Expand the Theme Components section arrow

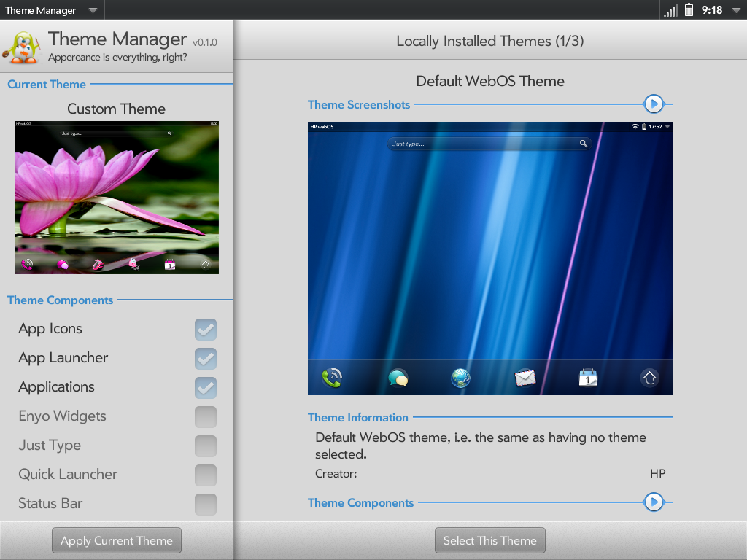pyautogui.click(x=654, y=502)
